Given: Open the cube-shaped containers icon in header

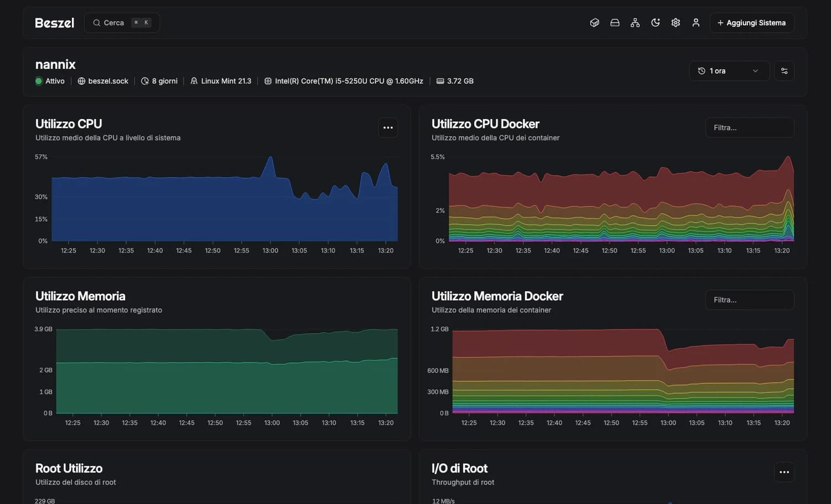Looking at the screenshot, I should point(594,23).
